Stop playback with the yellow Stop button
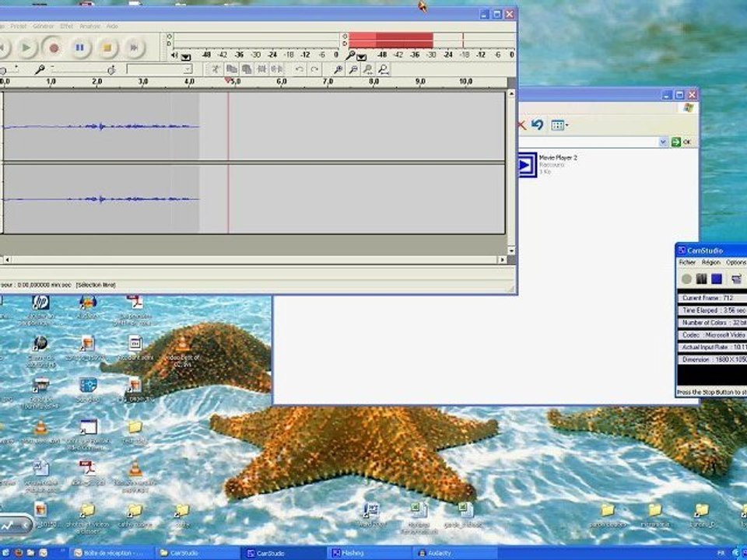The height and width of the screenshot is (560, 747). point(107,47)
